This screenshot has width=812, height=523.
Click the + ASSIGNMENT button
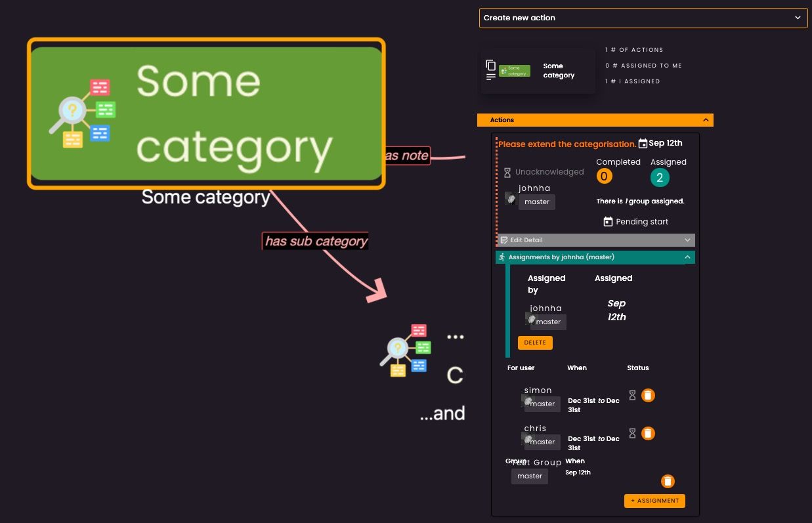tap(654, 501)
